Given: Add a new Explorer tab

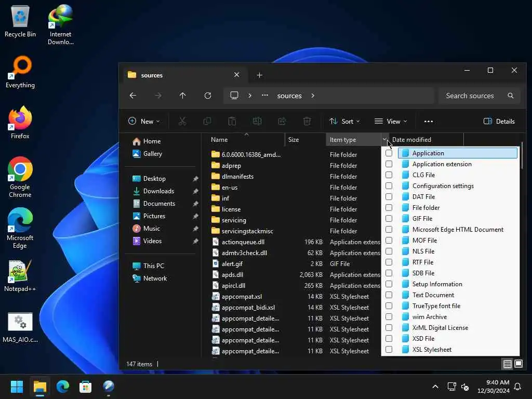Looking at the screenshot, I should pyautogui.click(x=260, y=75).
